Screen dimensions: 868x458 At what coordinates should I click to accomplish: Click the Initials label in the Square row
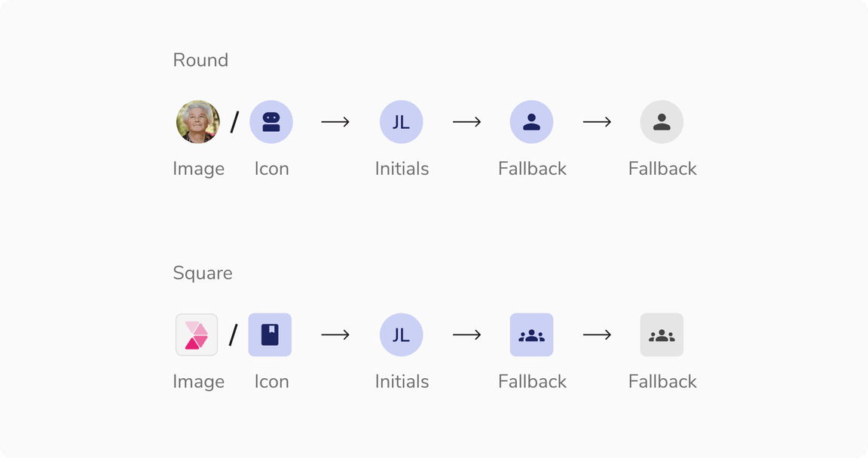tap(402, 382)
